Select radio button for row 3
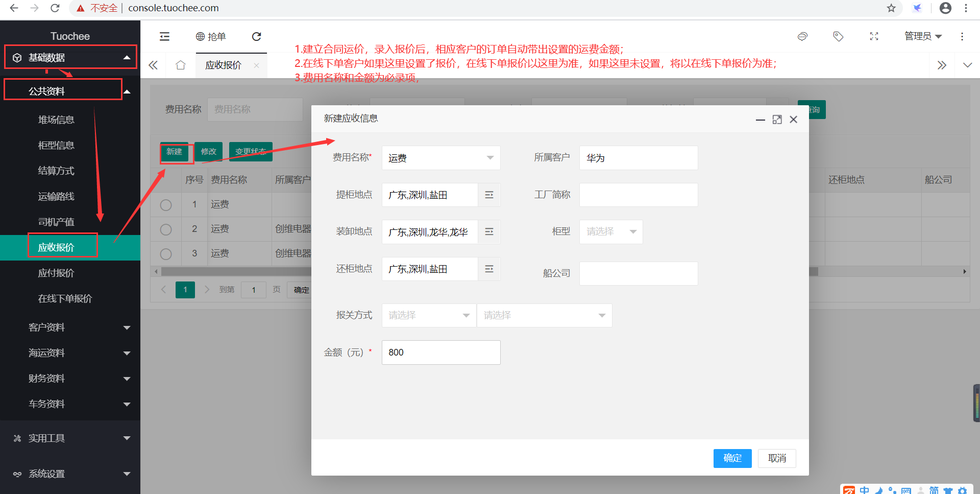The width and height of the screenshot is (980, 494). click(x=166, y=254)
